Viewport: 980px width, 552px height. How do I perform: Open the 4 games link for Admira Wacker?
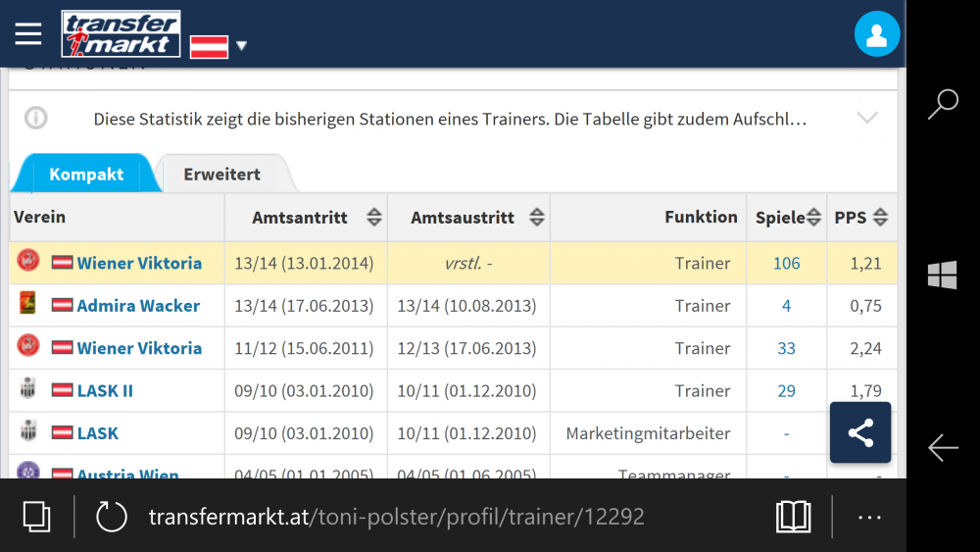786,306
